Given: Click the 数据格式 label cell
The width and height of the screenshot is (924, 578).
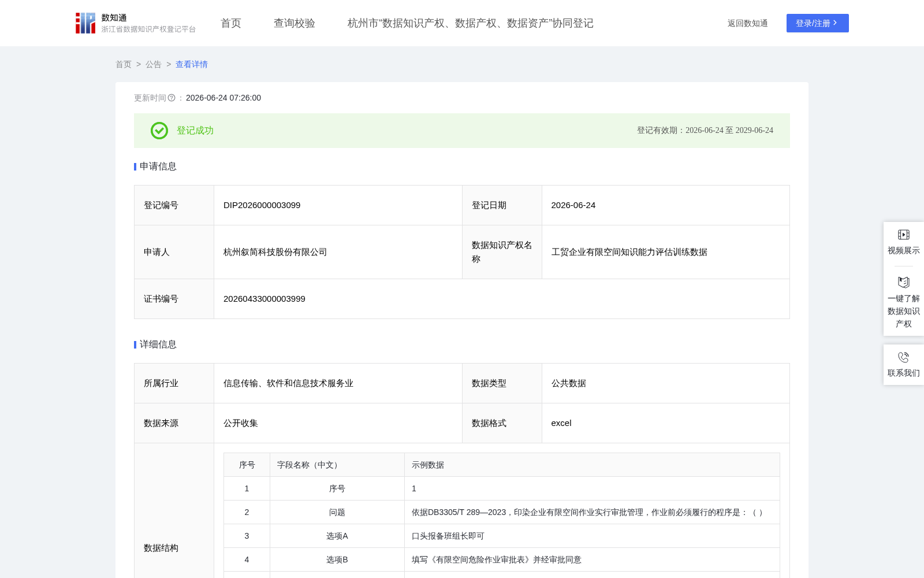Looking at the screenshot, I should click(x=502, y=423).
